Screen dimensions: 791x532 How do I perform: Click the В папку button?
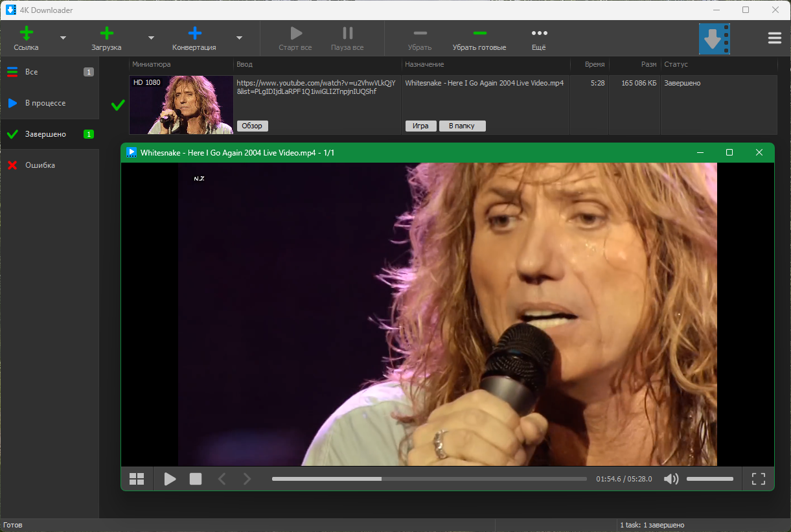pyautogui.click(x=463, y=126)
